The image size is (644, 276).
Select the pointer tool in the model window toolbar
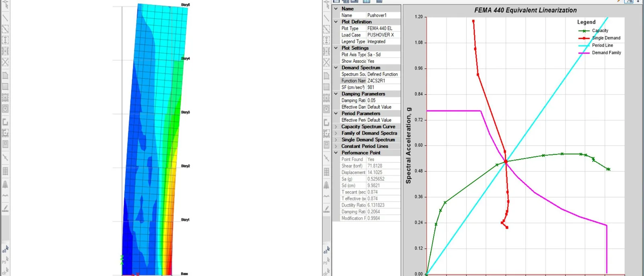(x=5, y=5)
